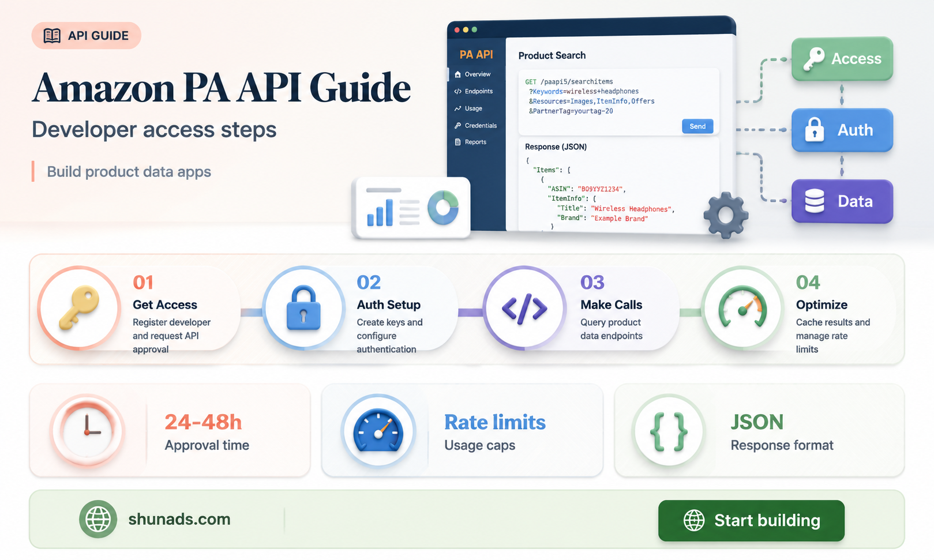Click the red window dot in PA API window

457,29
